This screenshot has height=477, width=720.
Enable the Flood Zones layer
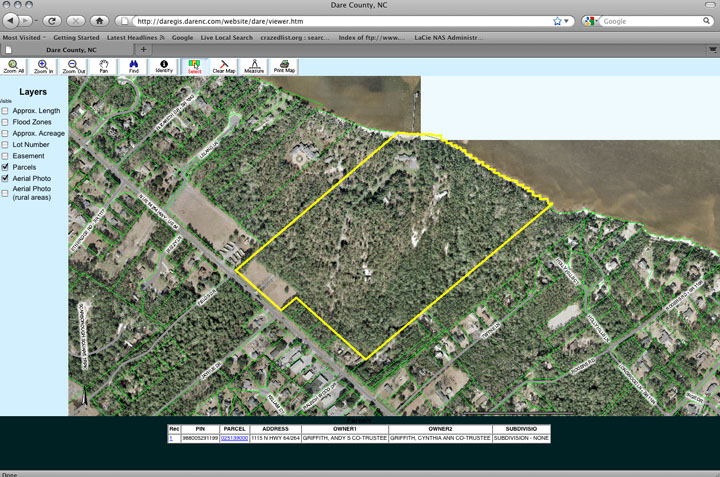pos(5,122)
